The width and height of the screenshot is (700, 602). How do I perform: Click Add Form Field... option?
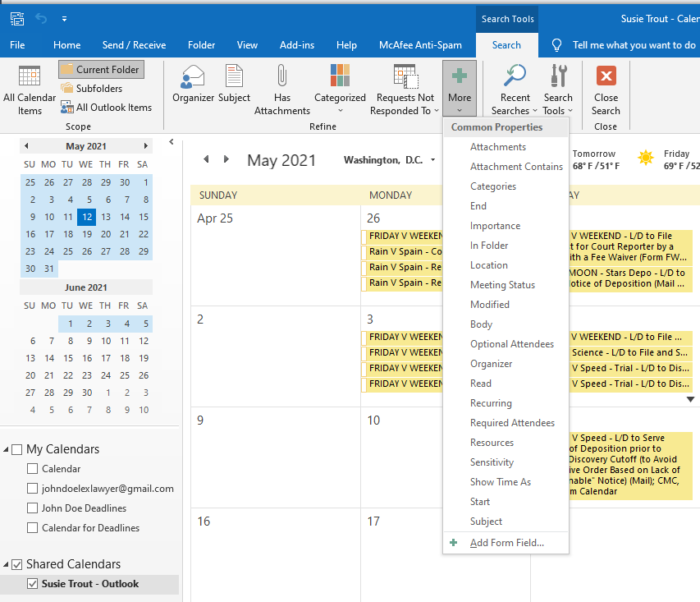coord(506,543)
